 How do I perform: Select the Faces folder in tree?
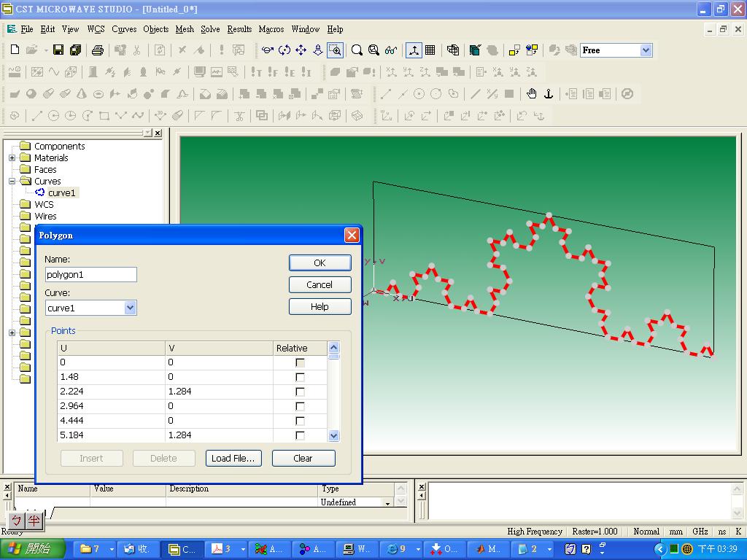[45, 169]
